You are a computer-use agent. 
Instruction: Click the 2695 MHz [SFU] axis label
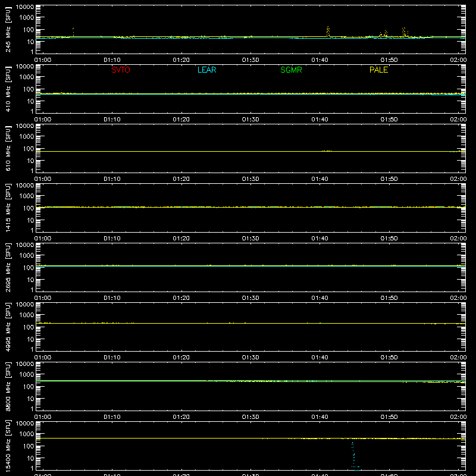click(x=8, y=267)
